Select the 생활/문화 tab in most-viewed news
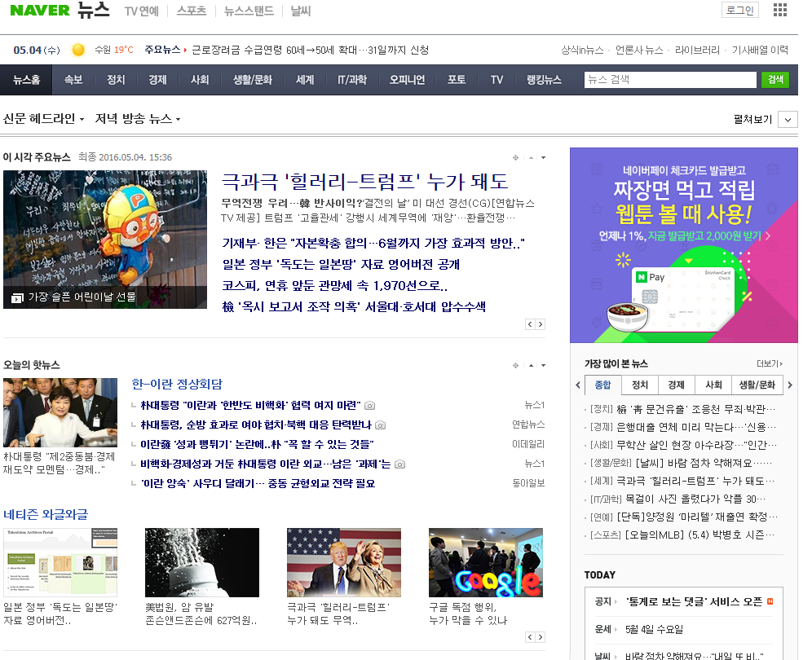This screenshot has height=660, width=812. click(757, 385)
